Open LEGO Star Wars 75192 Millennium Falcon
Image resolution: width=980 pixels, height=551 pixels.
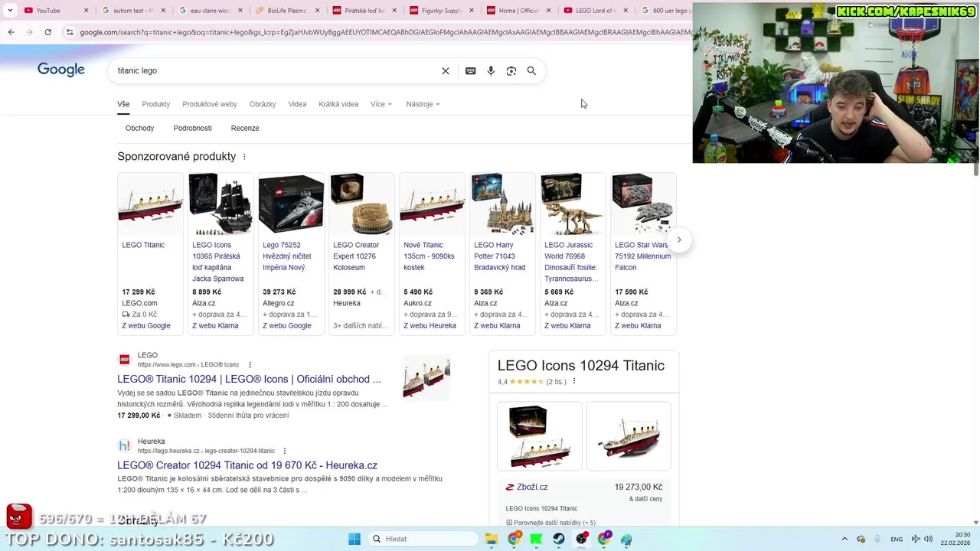643,254
